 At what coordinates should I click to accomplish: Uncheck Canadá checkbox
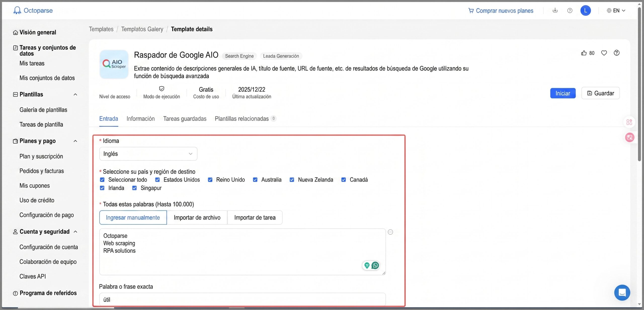tap(343, 180)
